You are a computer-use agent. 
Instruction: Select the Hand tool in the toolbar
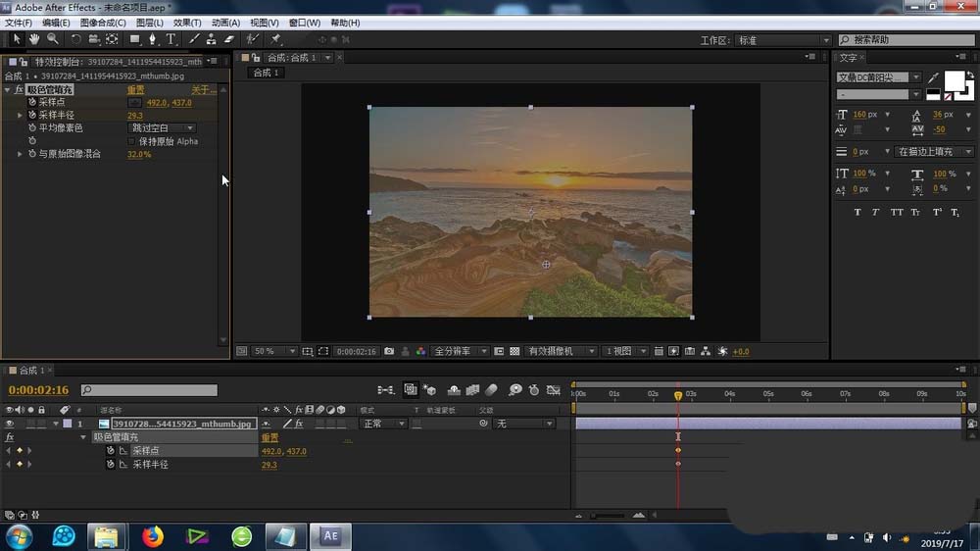tap(33, 39)
